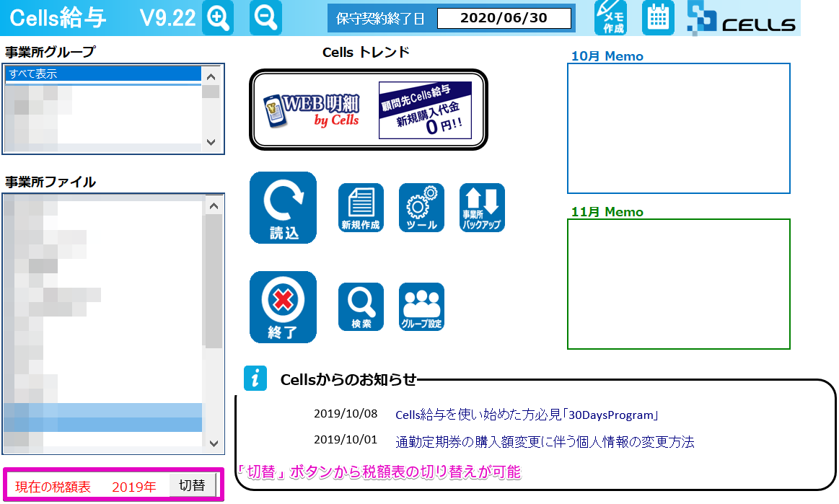Screen dimensions: 839x504
Task: Click the 2019/10/01 announcement date
Action: coord(346,440)
